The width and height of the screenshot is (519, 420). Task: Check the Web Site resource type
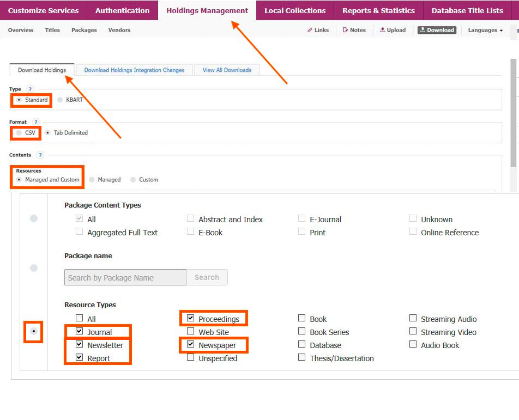point(190,331)
